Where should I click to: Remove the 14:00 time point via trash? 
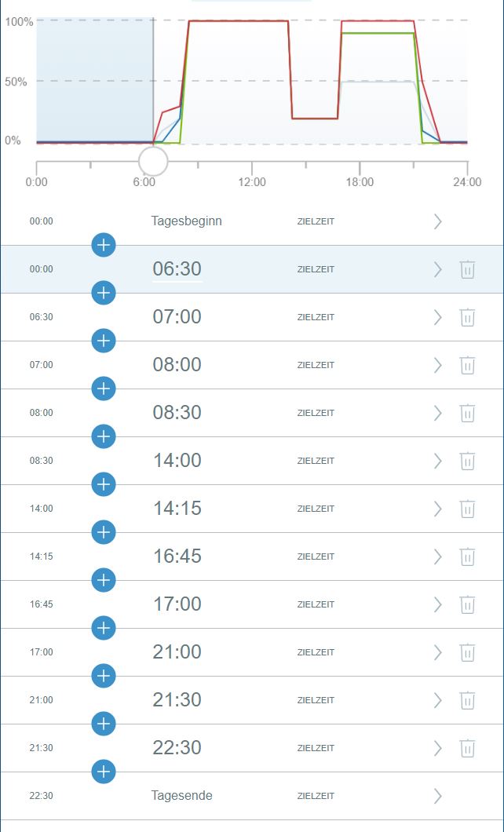(467, 461)
